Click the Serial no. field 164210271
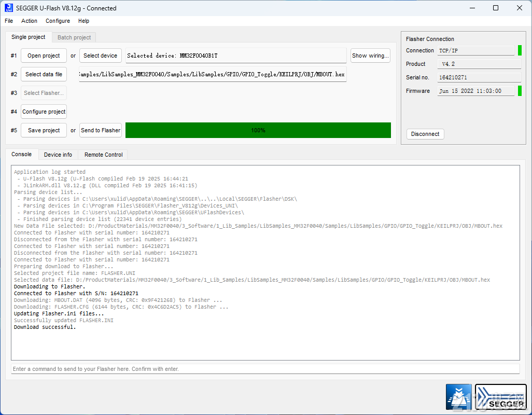Image resolution: width=532 pixels, height=415 pixels. [x=480, y=77]
